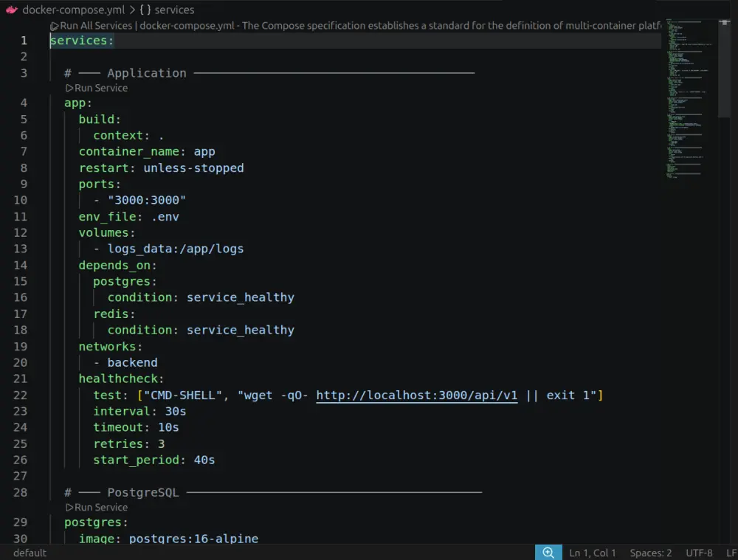Click start_period value 40s
The height and width of the screenshot is (560, 738).
(x=204, y=460)
